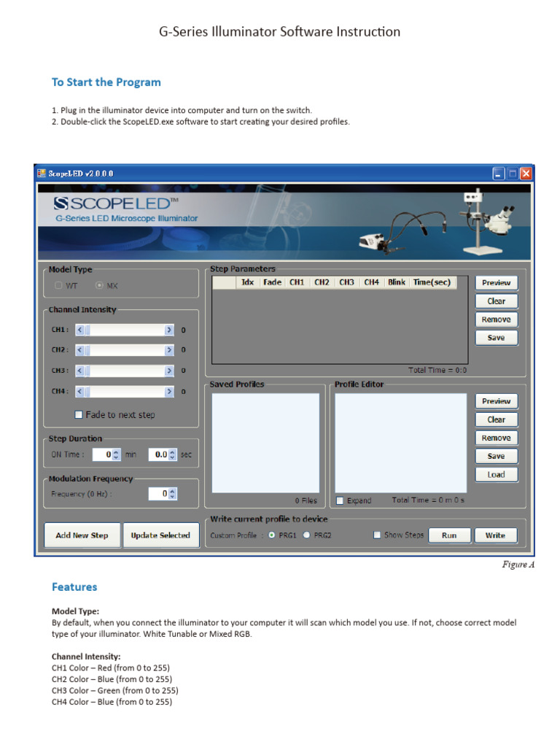The height and width of the screenshot is (747, 560).
Task: Click CH4 slider left arrow
Action: pos(80,392)
